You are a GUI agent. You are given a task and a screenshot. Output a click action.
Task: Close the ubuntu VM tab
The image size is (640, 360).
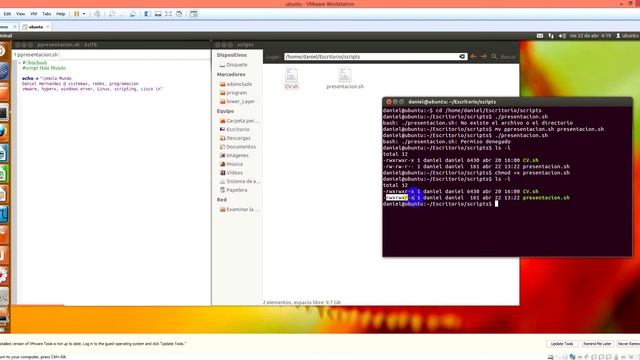point(48,27)
